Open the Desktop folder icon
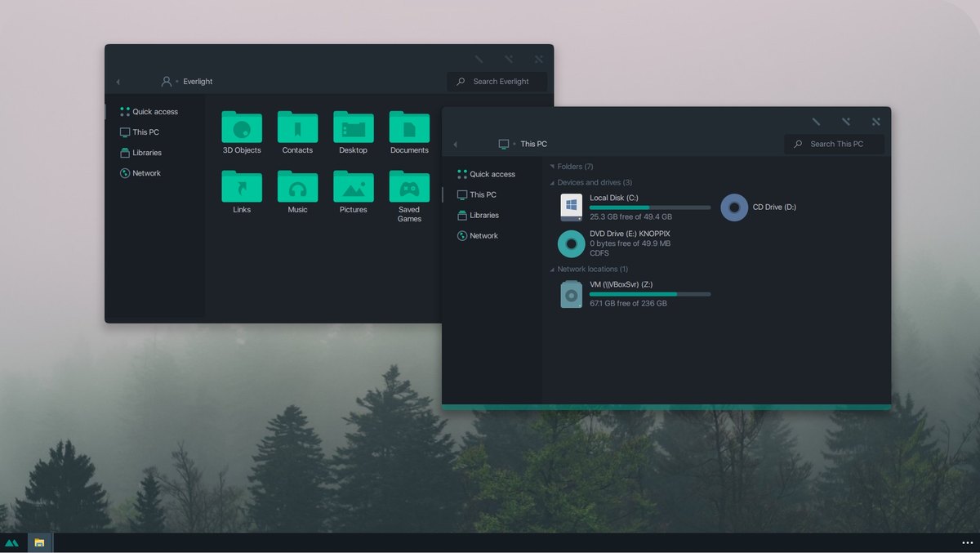The height and width of the screenshot is (553, 980). pos(354,127)
